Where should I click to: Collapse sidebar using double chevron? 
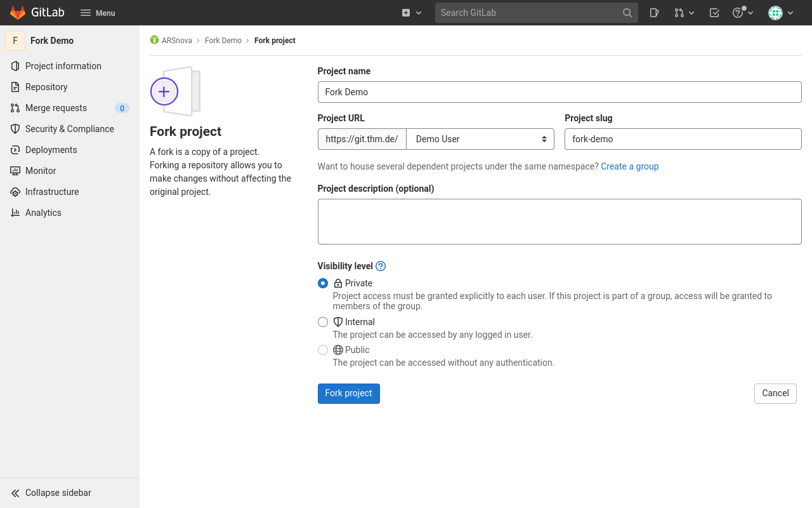click(15, 493)
